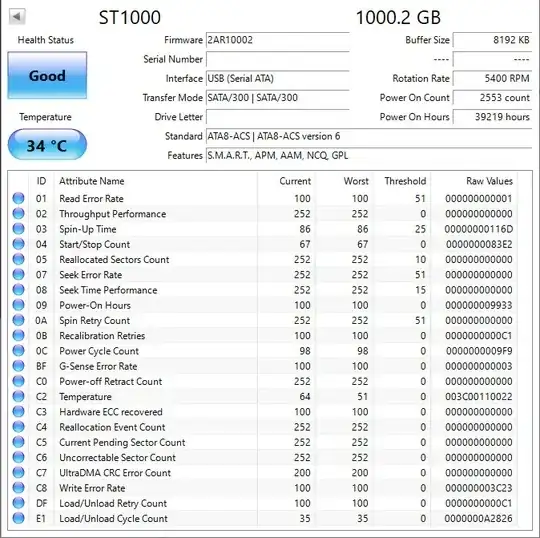540x538 pixels.
Task: Click status icon for Load/Unload Retry Count
Action: 19,503
